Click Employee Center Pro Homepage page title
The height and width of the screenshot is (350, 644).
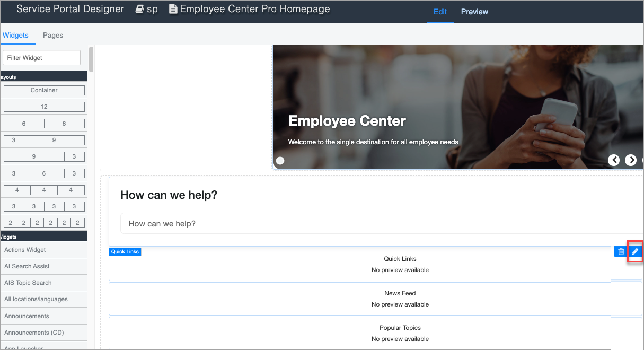255,9
